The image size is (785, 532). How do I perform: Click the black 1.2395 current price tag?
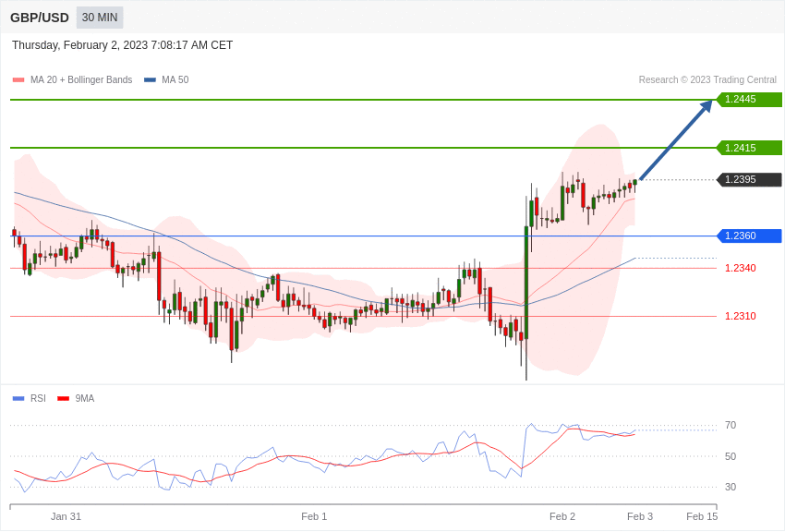[x=749, y=179]
